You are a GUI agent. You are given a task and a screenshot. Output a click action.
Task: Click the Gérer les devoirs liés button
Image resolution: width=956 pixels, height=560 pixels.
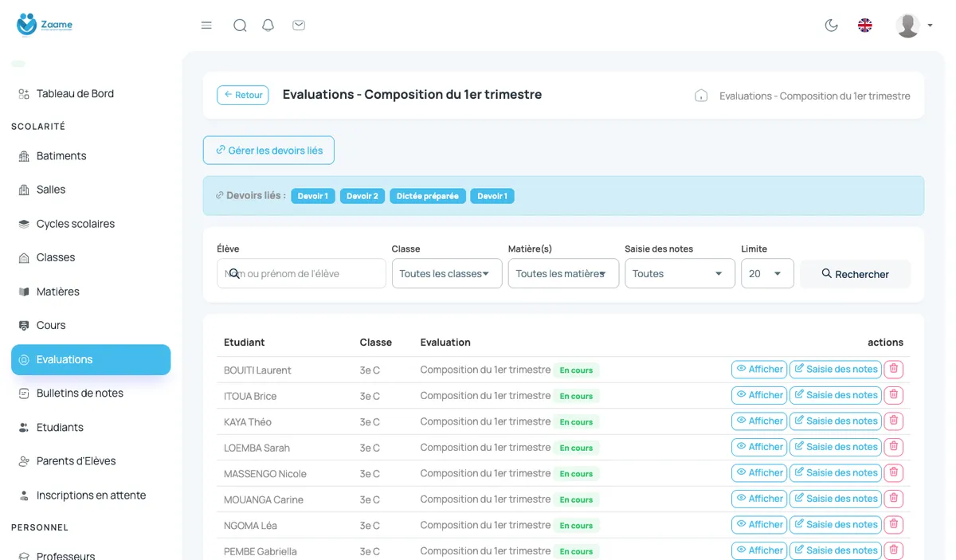(x=268, y=151)
